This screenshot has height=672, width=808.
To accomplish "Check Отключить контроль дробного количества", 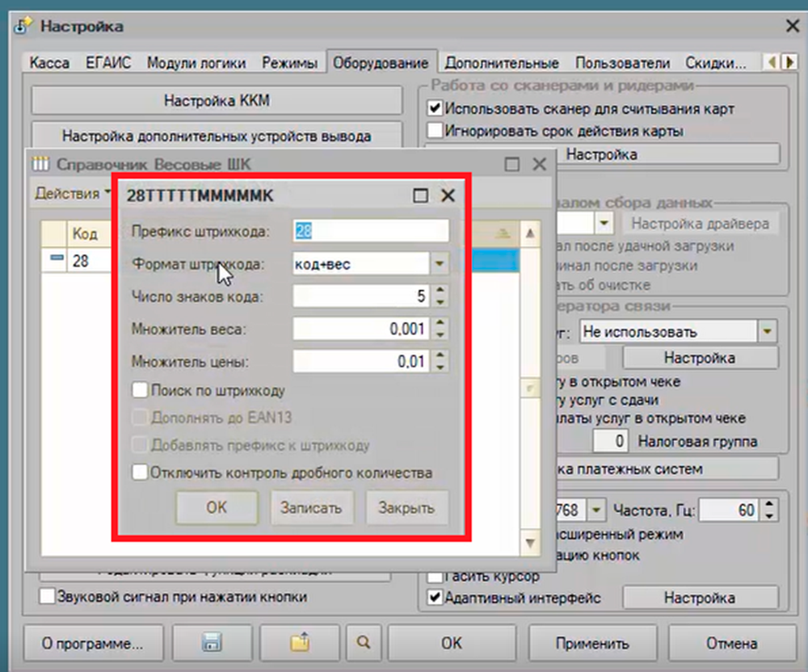I will 141,472.
